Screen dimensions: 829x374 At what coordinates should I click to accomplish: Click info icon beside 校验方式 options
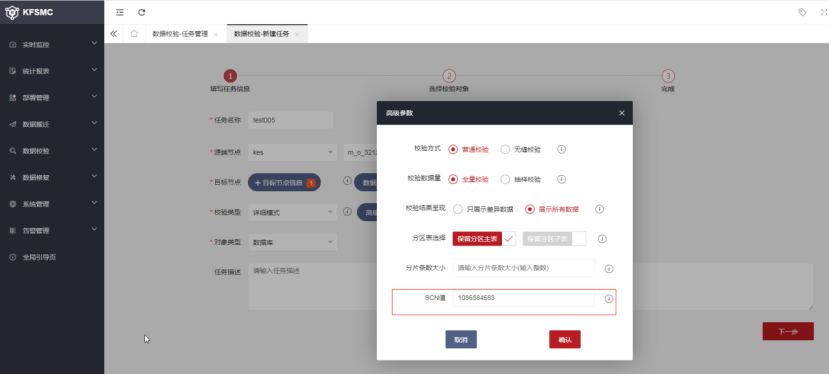pyautogui.click(x=561, y=149)
